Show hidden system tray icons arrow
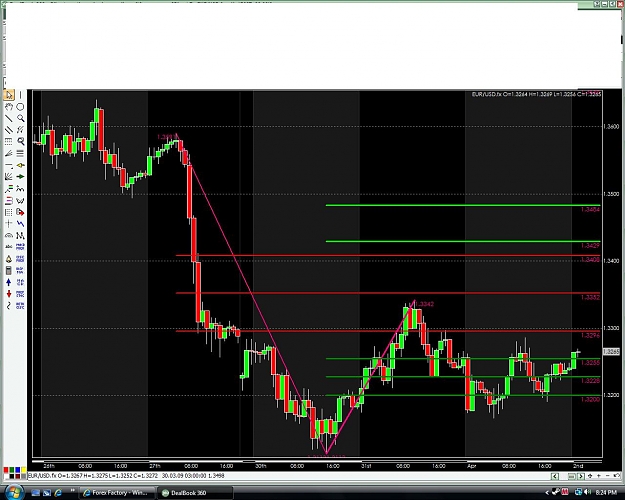Screen dimensions: 625x500 [547, 493]
